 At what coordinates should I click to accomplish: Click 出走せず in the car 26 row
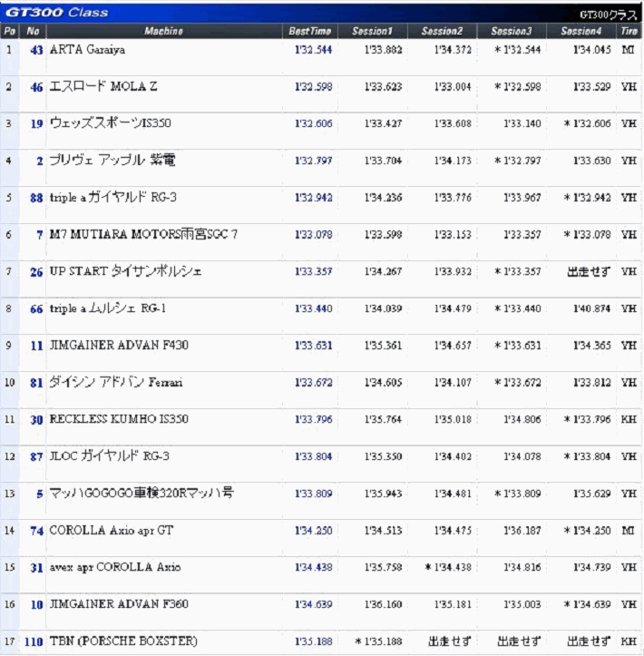[589, 271]
